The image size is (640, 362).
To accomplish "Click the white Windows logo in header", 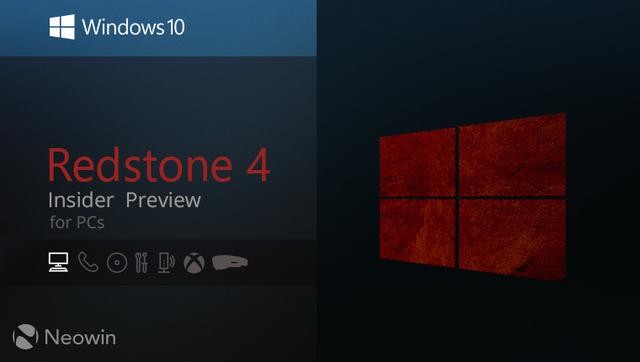I will pyautogui.click(x=62, y=27).
